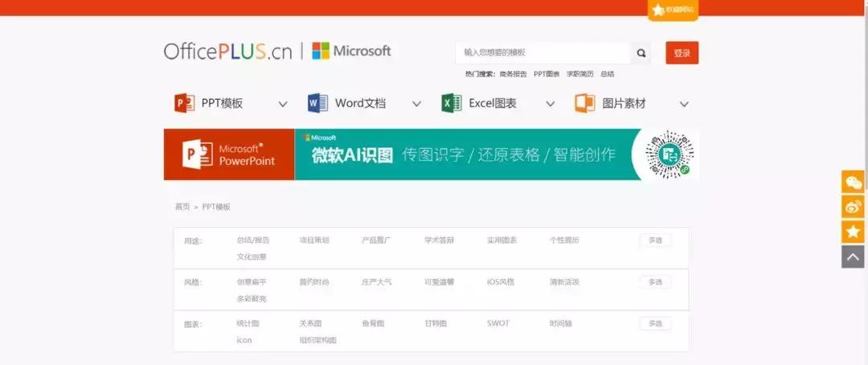Choose the 关系图 chart filter
Image resolution: width=868 pixels, height=365 pixels.
[x=310, y=323]
